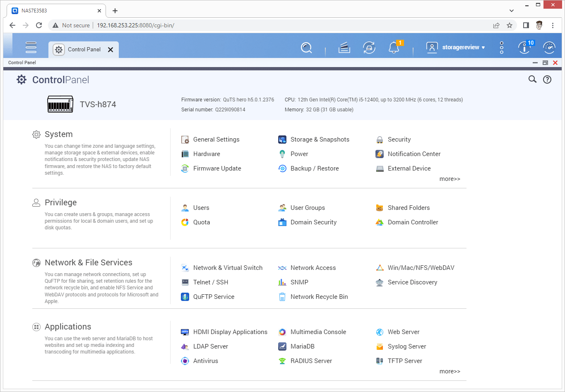Open external devices sync icon in top bar
Screen dimensions: 565x392
click(x=369, y=48)
